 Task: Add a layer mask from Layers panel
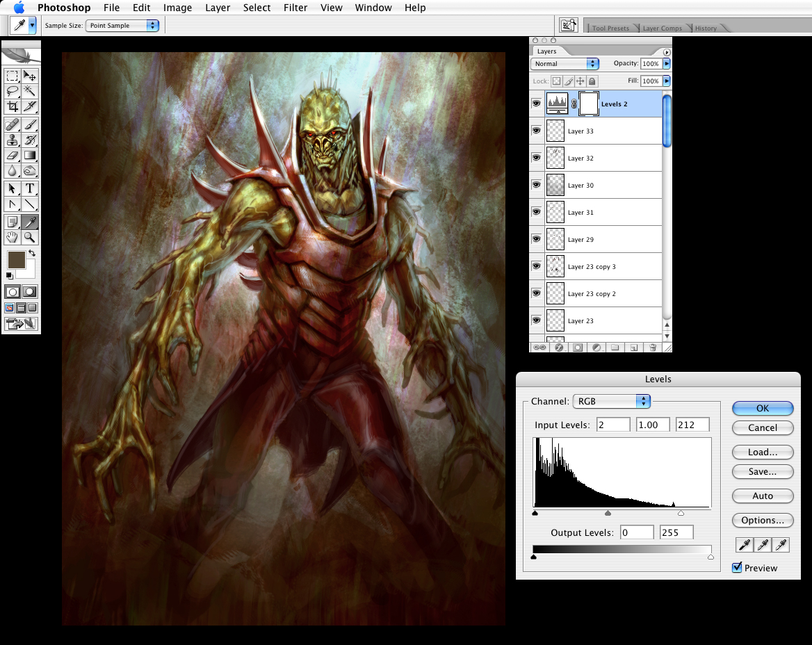point(578,348)
